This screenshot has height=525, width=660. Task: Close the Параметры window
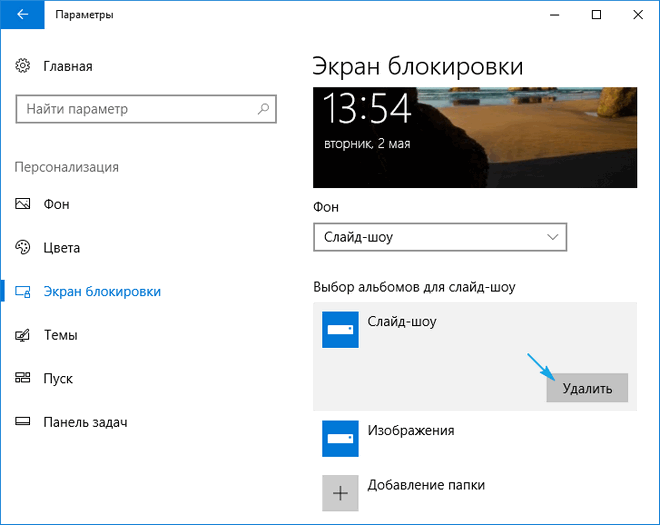[x=641, y=15]
